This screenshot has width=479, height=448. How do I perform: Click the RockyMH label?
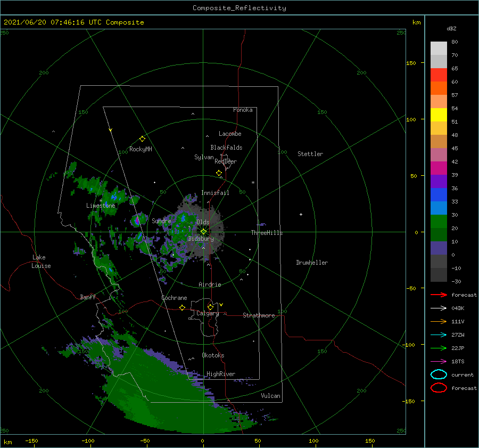coord(141,149)
